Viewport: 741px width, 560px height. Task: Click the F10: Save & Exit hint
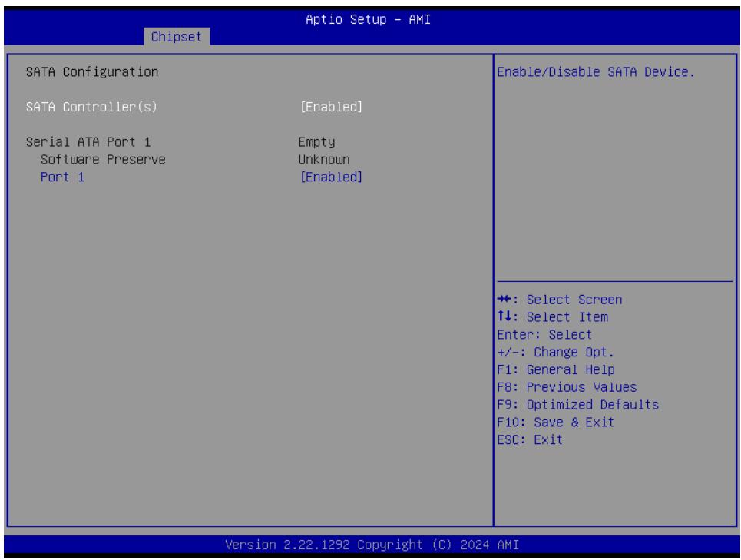point(556,422)
